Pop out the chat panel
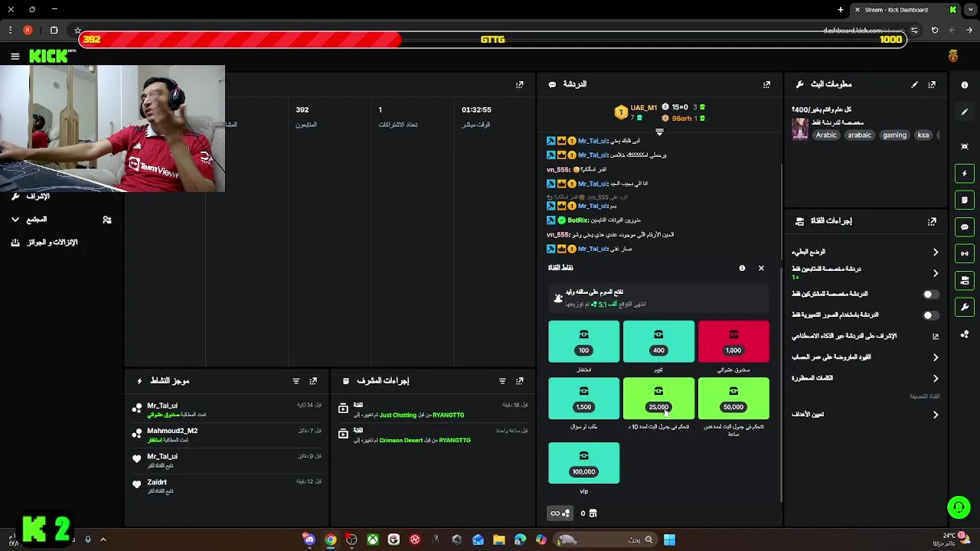This screenshot has height=551, width=980. pos(766,84)
